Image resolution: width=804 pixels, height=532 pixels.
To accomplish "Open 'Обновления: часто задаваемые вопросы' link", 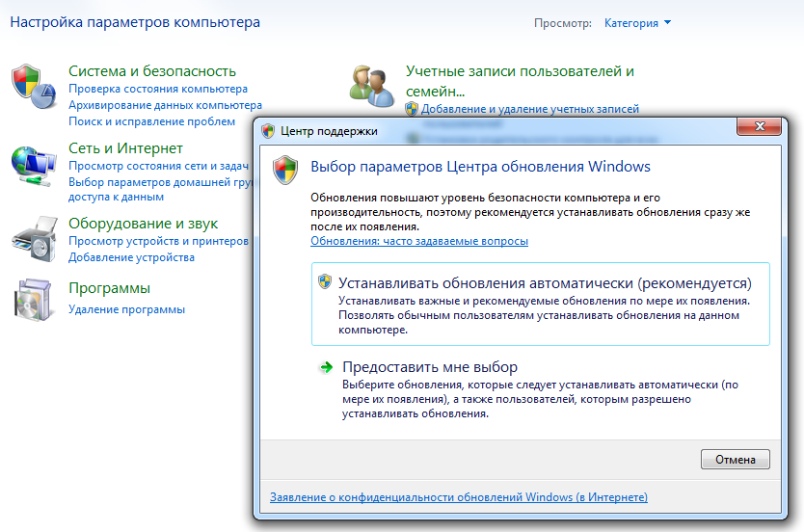I will coord(419,241).
